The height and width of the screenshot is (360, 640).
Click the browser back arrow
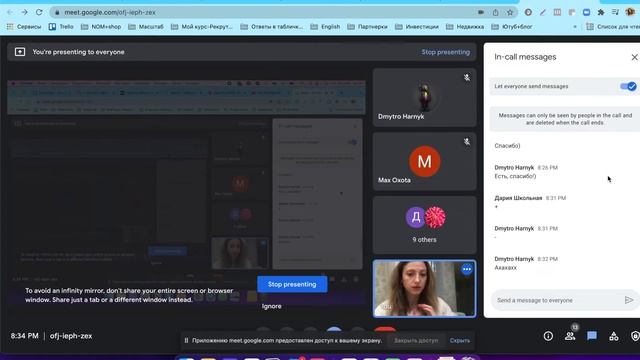[x=10, y=12]
